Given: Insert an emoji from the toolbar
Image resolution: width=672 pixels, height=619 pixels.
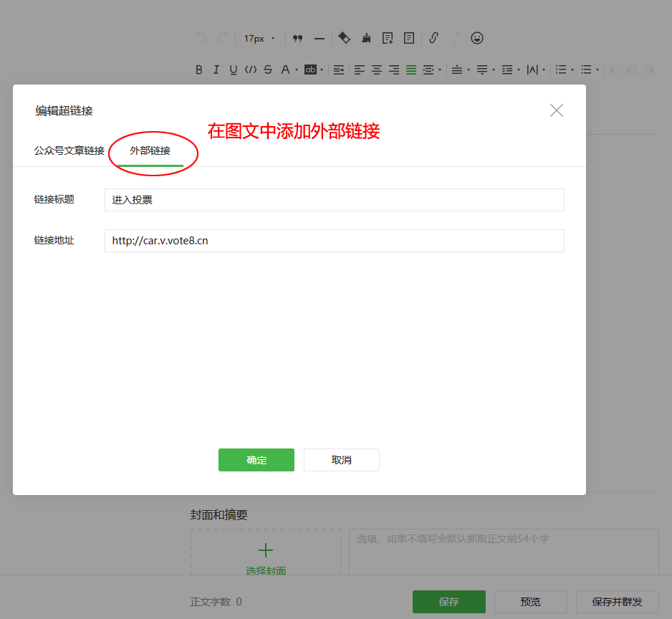Looking at the screenshot, I should click(x=476, y=38).
